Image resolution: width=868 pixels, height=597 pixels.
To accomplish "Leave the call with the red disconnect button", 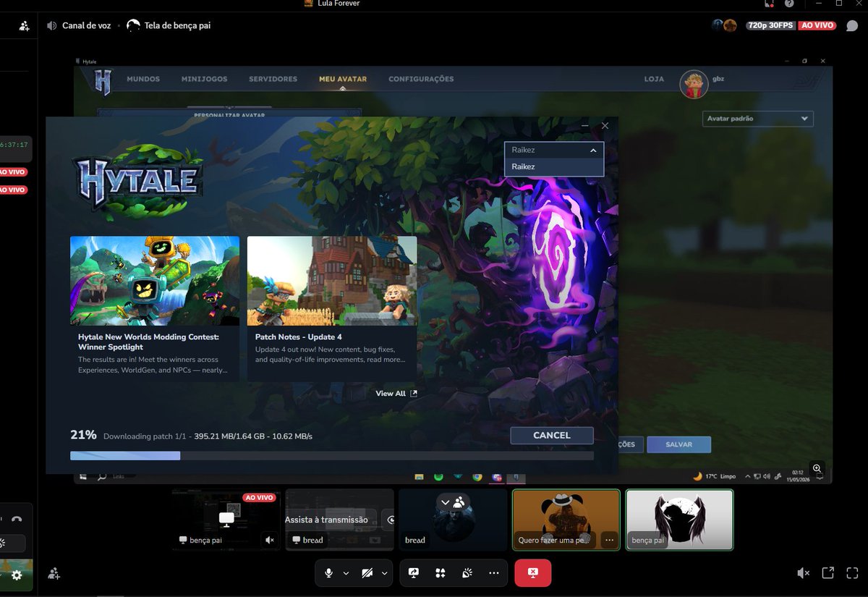I will pos(533,572).
